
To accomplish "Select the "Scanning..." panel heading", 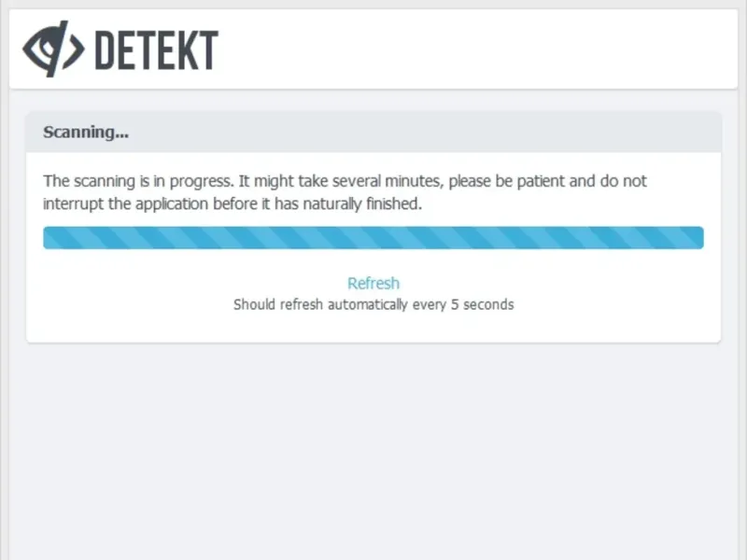I will click(x=86, y=133).
